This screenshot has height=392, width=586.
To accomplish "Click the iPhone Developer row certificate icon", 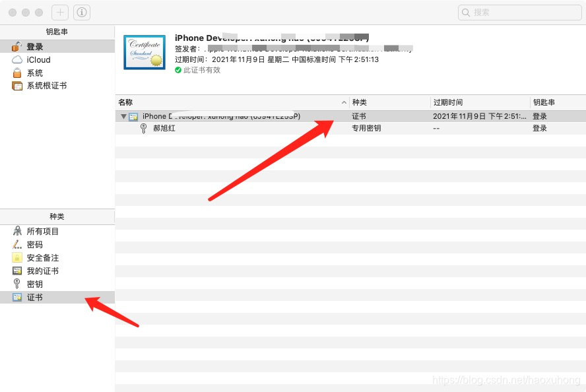I will (x=133, y=117).
